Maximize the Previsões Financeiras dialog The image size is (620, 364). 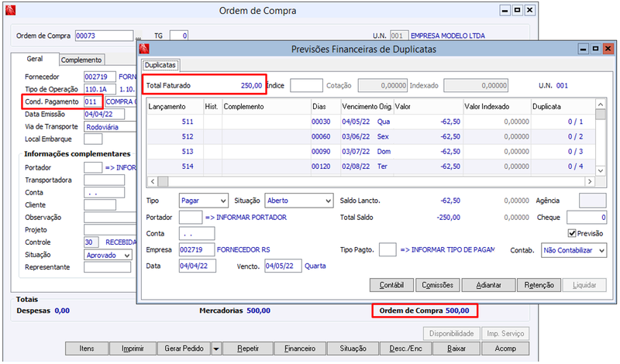coord(595,49)
